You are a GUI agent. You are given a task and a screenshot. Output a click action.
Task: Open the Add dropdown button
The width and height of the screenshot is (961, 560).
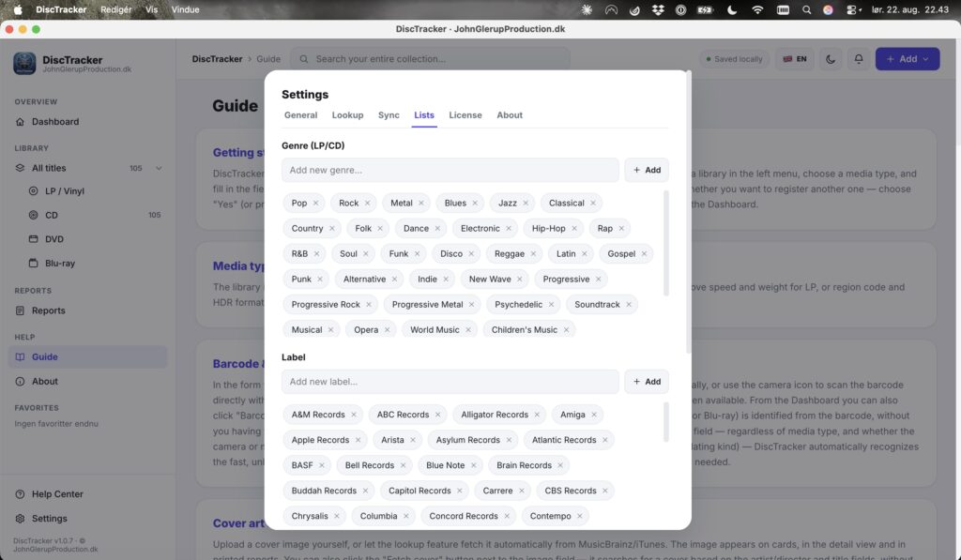coord(908,59)
